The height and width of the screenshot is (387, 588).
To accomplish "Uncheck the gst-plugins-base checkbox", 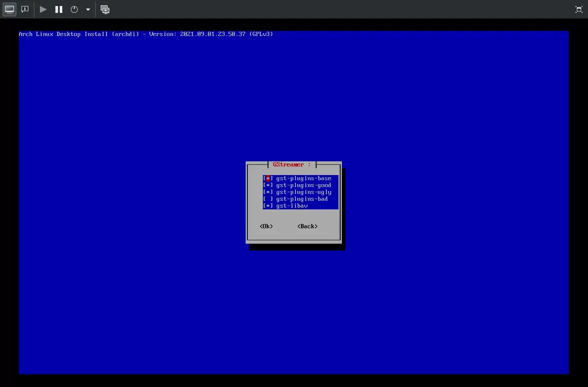I will coord(268,178).
